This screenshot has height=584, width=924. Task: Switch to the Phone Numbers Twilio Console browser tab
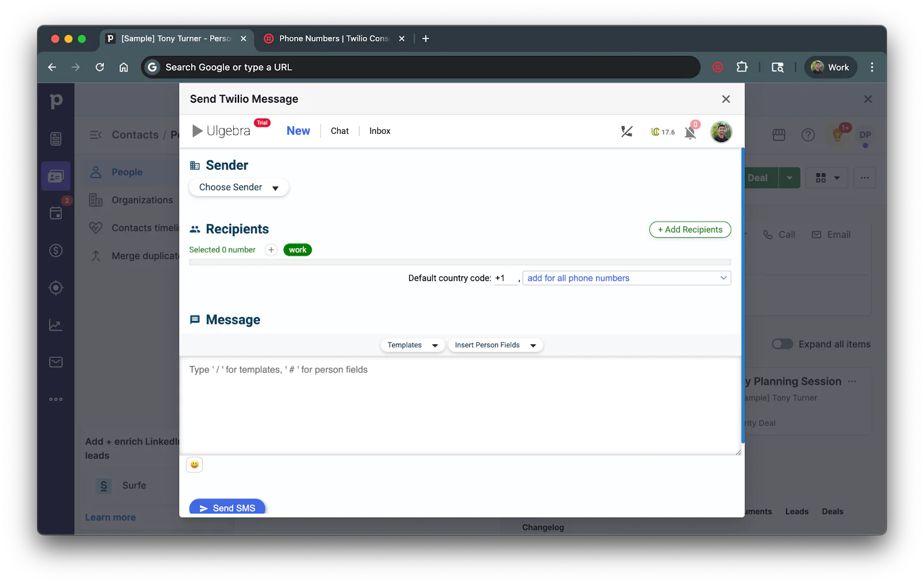tap(334, 39)
